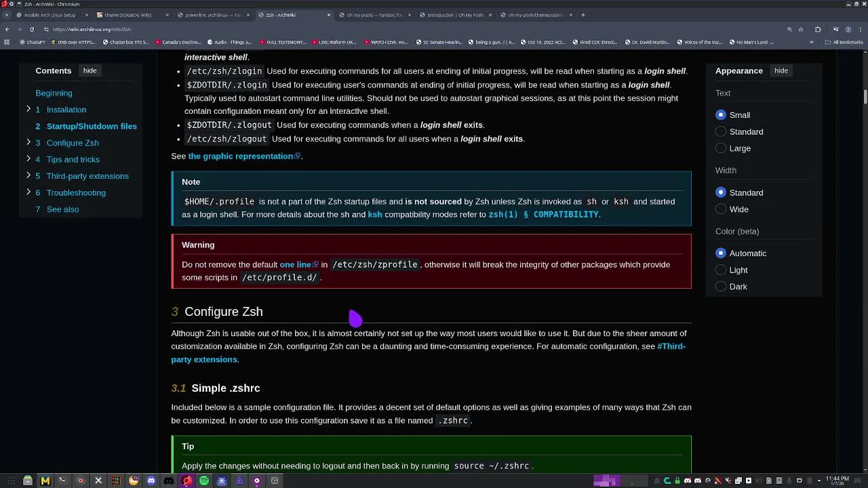Switch to powerline arch linux tab
This screenshot has height=488, width=868.
point(213,15)
